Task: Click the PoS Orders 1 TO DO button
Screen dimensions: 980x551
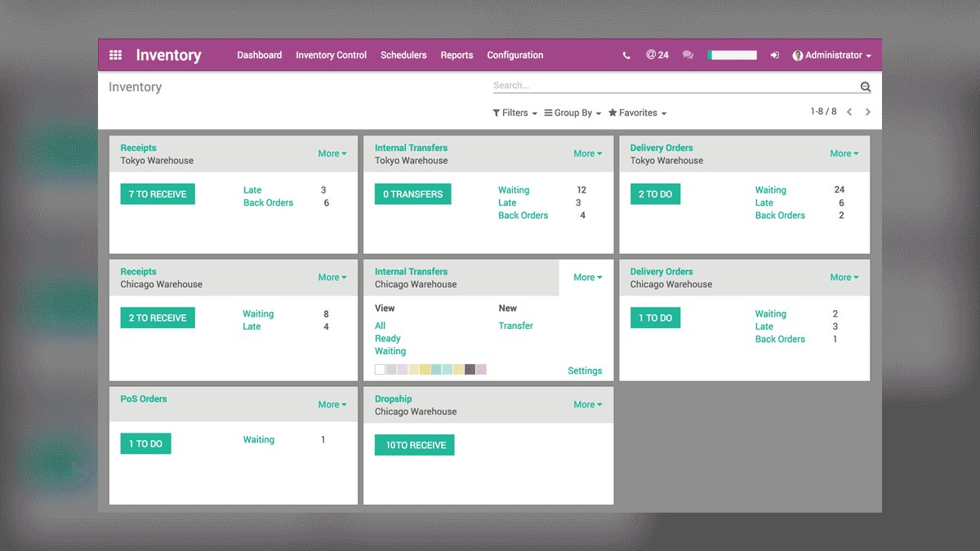Action: point(145,444)
